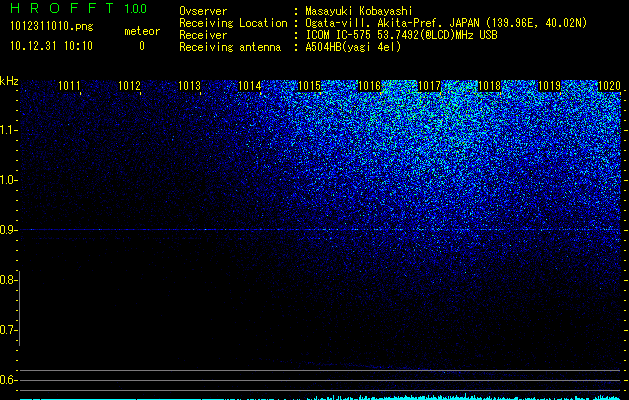Viewport: 629px width, 400px height.
Task: Click the meteor count label
Action: (142, 31)
